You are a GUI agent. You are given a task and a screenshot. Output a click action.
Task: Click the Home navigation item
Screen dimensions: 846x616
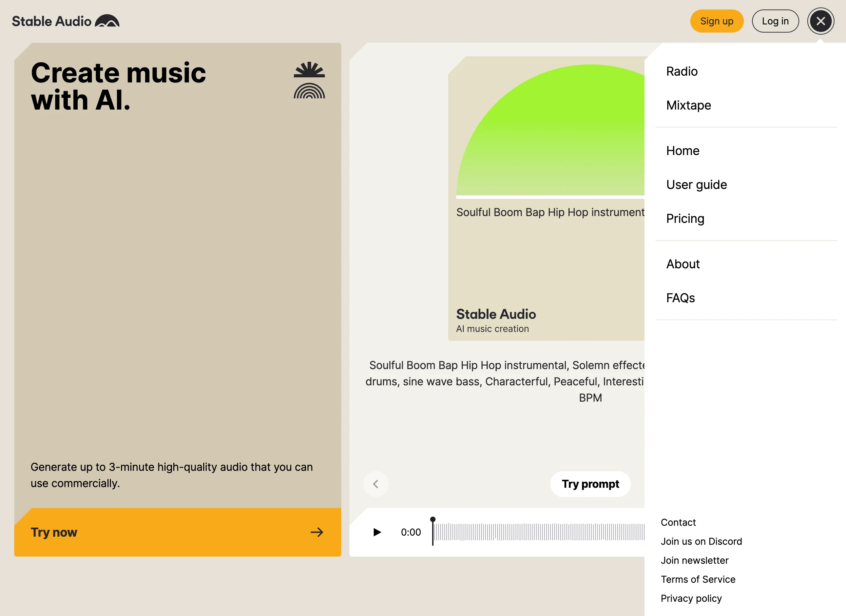click(682, 150)
